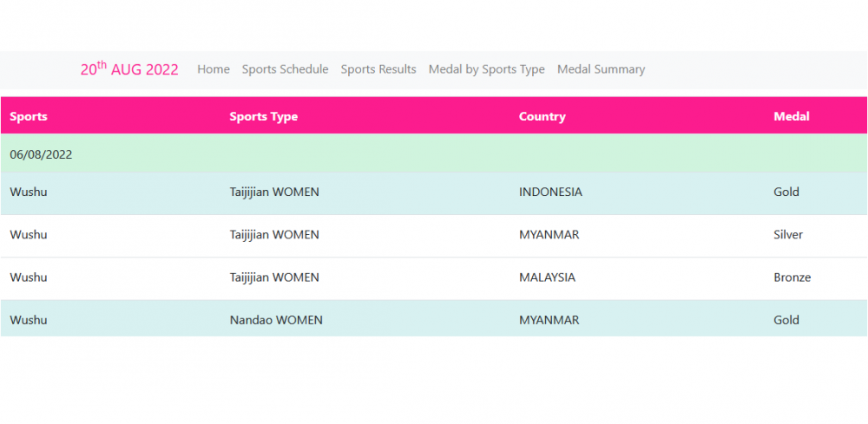
Task: Click the INDONESIA country cell
Action: pyautogui.click(x=550, y=192)
